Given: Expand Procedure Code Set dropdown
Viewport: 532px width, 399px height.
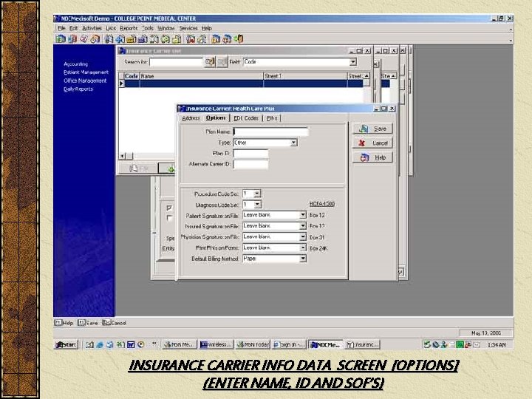Looking at the screenshot, I should tap(257, 194).
